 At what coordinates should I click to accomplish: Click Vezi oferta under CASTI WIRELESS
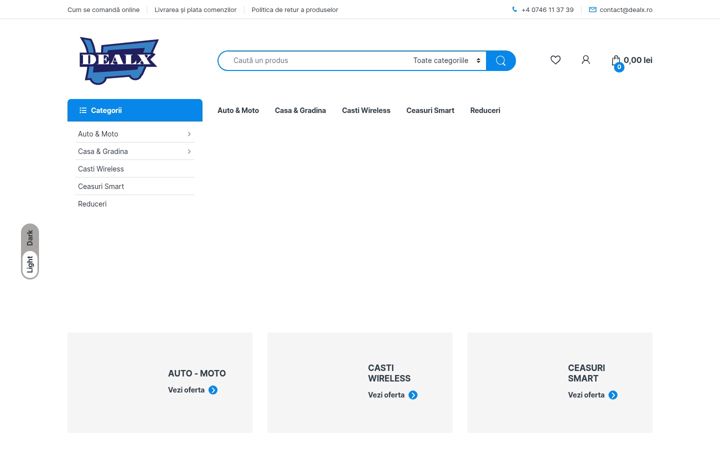[x=386, y=395]
